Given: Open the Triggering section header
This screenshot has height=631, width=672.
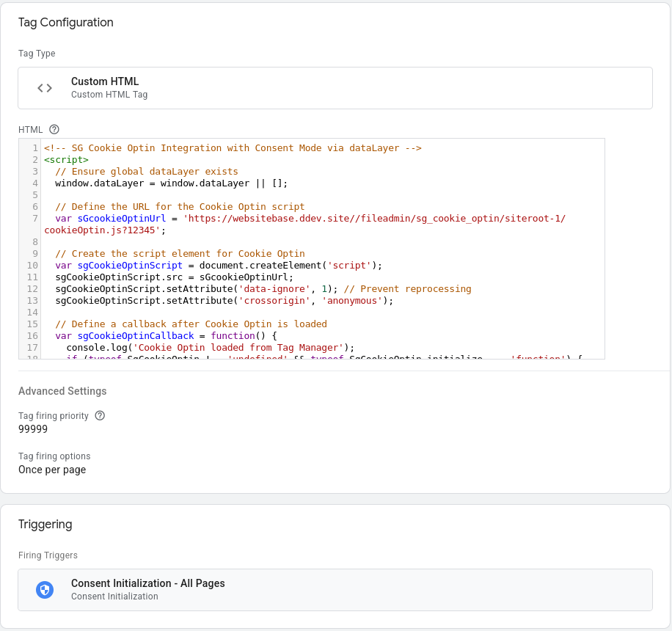Looking at the screenshot, I should coord(45,524).
